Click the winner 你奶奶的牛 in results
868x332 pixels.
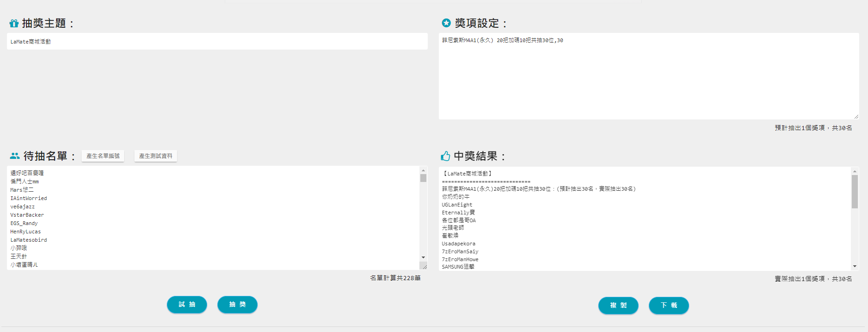[456, 197]
